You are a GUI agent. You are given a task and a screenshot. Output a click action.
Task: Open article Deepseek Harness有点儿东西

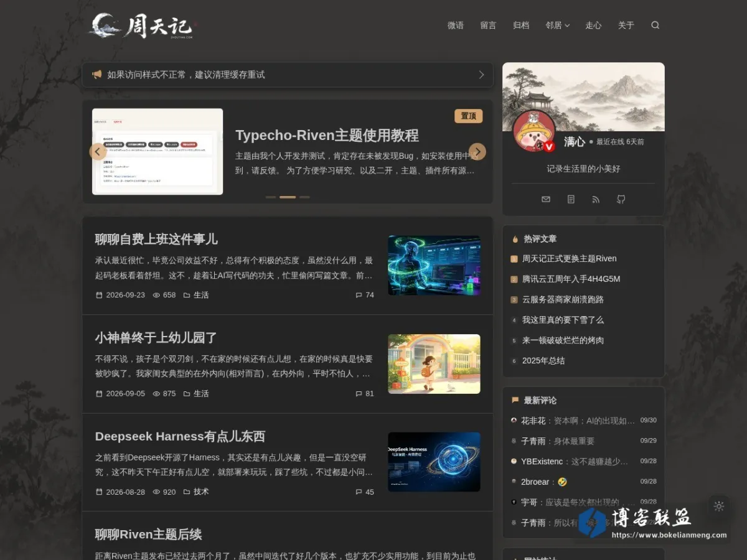180,436
